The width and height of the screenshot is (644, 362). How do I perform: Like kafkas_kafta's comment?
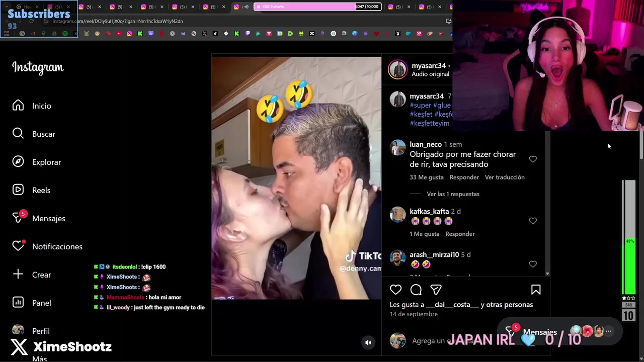pos(533,221)
